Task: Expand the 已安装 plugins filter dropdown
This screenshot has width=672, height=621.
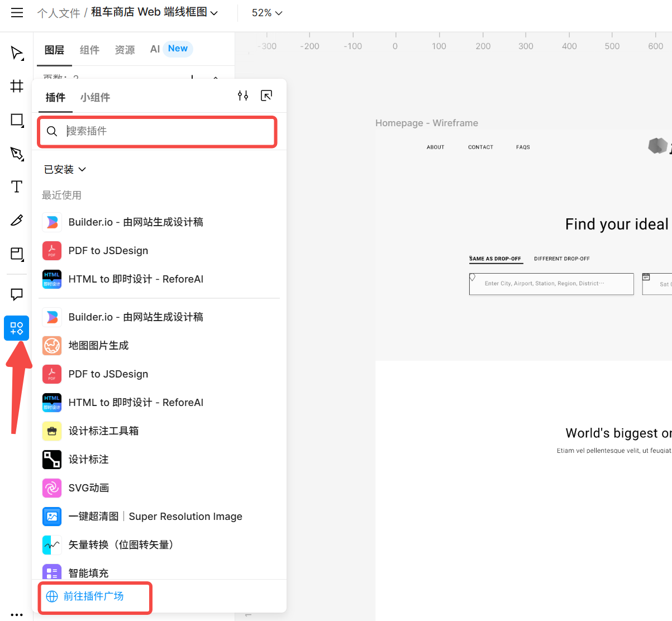Action: pyautogui.click(x=65, y=169)
